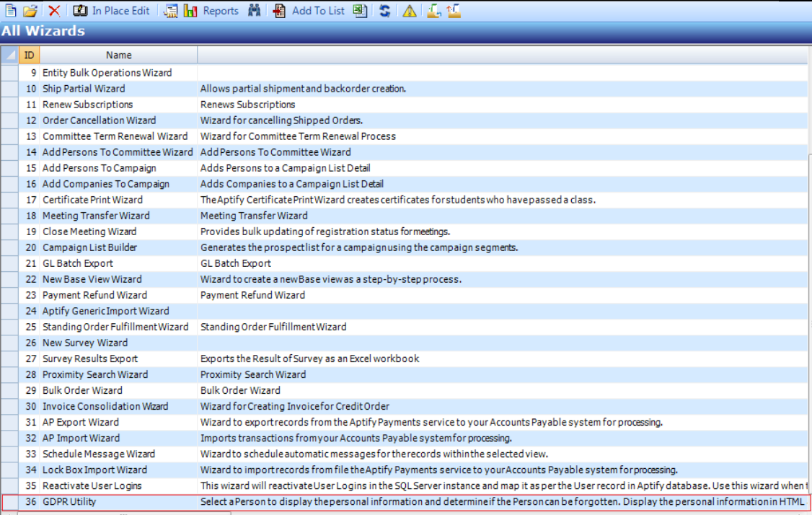Select Bulk Order Wizard name cell
The image size is (812, 515).
click(x=118, y=391)
